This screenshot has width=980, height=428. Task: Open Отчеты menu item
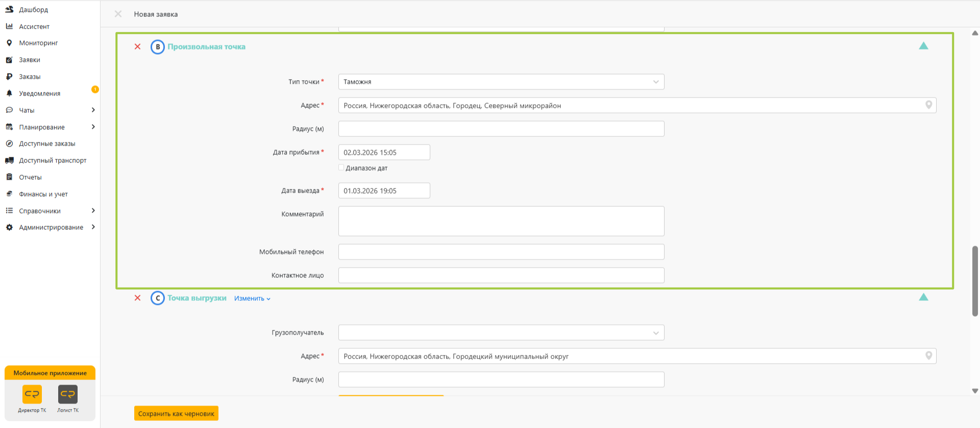pos(30,177)
